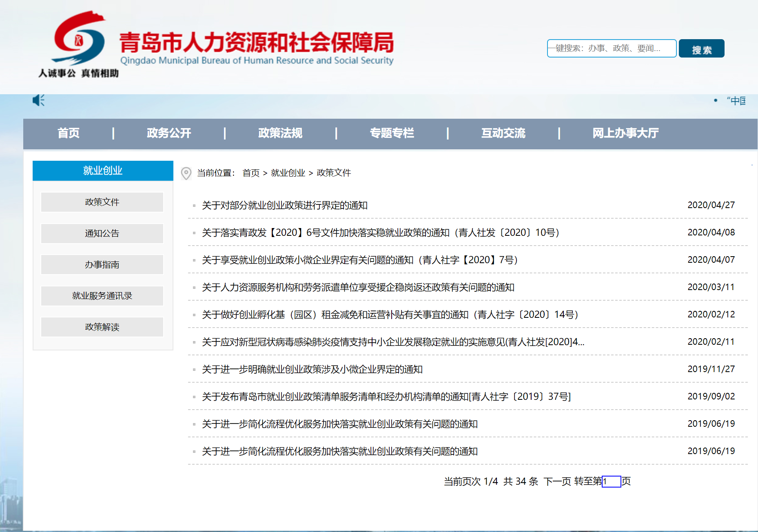Click 就业创业 breadcrumb link

pos(288,173)
